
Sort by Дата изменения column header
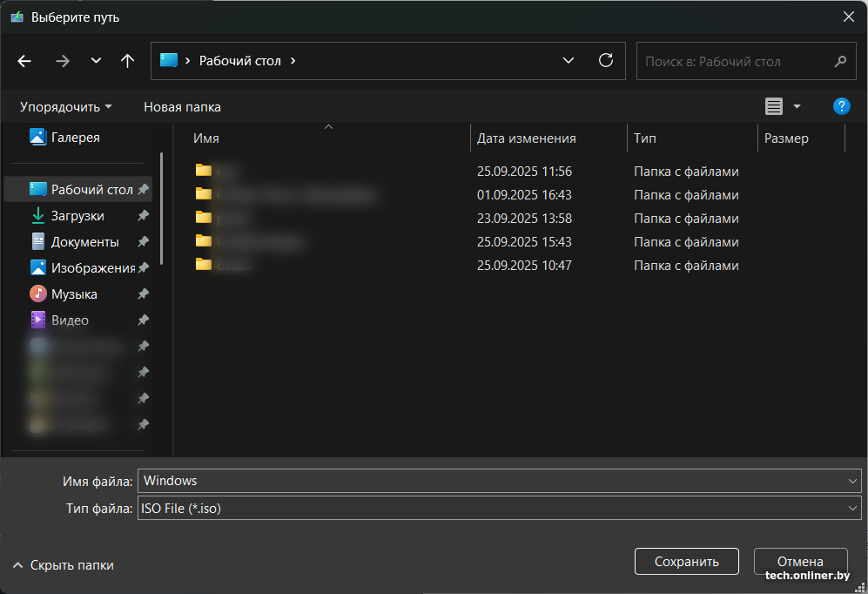pos(548,138)
